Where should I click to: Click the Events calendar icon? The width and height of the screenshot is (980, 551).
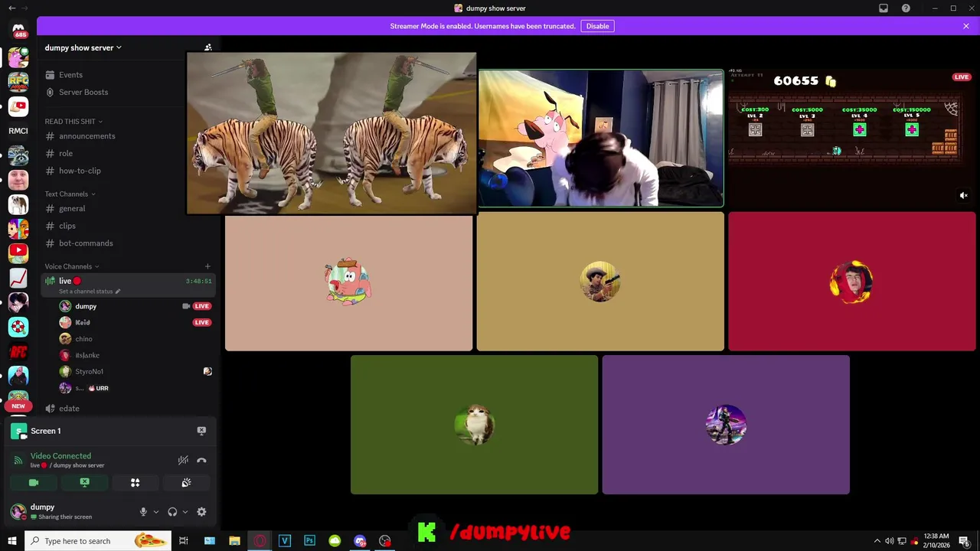coord(50,75)
